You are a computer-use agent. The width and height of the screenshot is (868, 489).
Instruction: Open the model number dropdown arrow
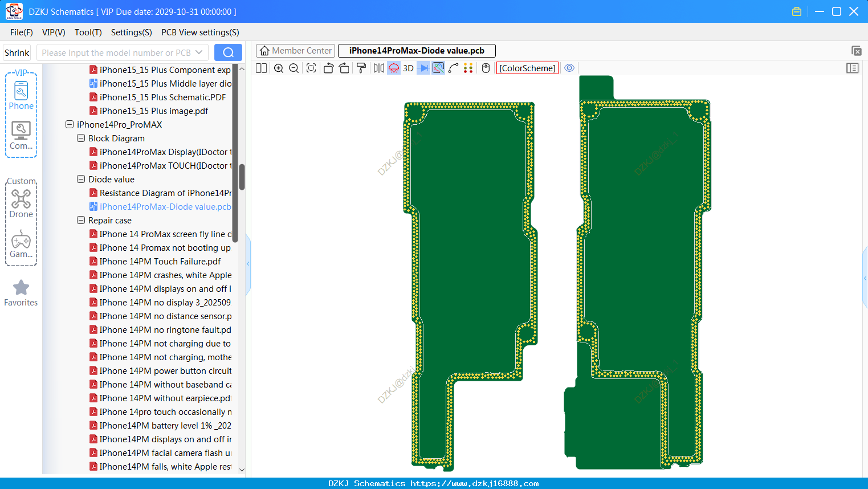199,52
